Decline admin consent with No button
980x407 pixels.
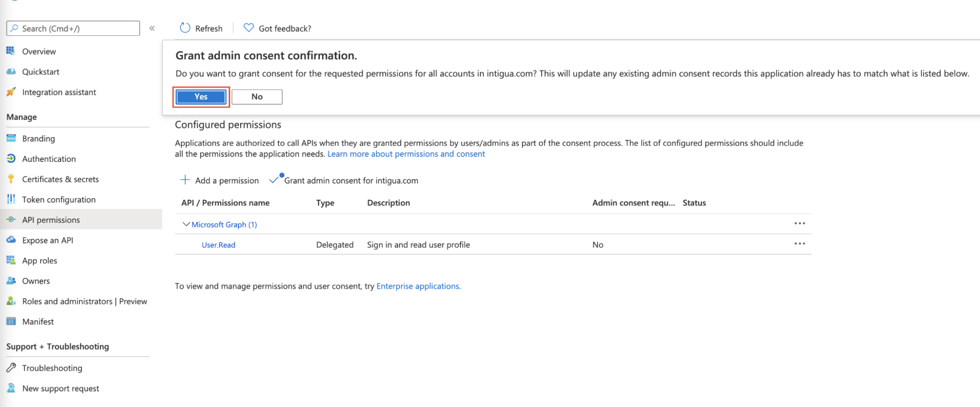[257, 97]
